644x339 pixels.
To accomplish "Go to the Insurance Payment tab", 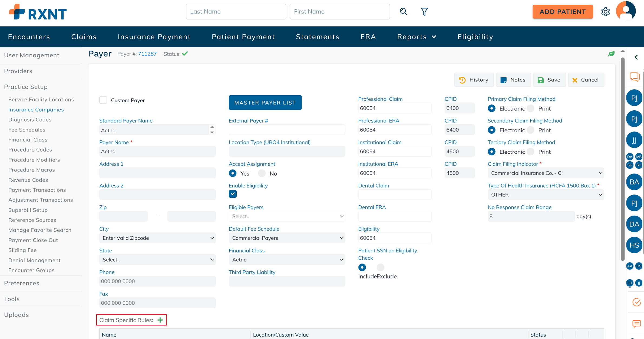I will (x=154, y=37).
